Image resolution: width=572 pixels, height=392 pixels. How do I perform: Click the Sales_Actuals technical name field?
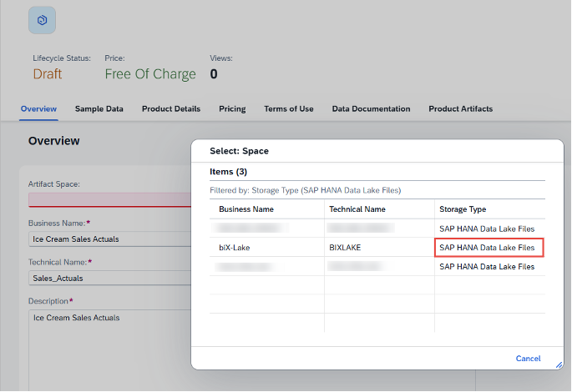(110, 278)
